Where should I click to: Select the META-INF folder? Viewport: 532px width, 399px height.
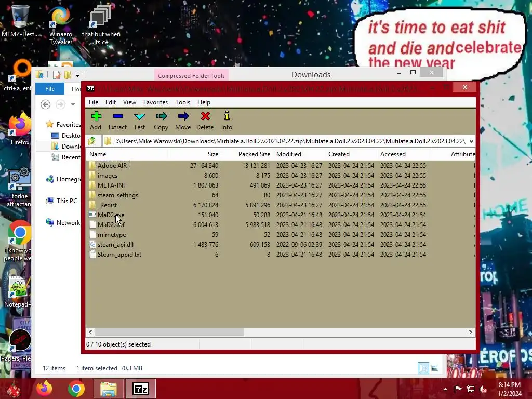112,185
